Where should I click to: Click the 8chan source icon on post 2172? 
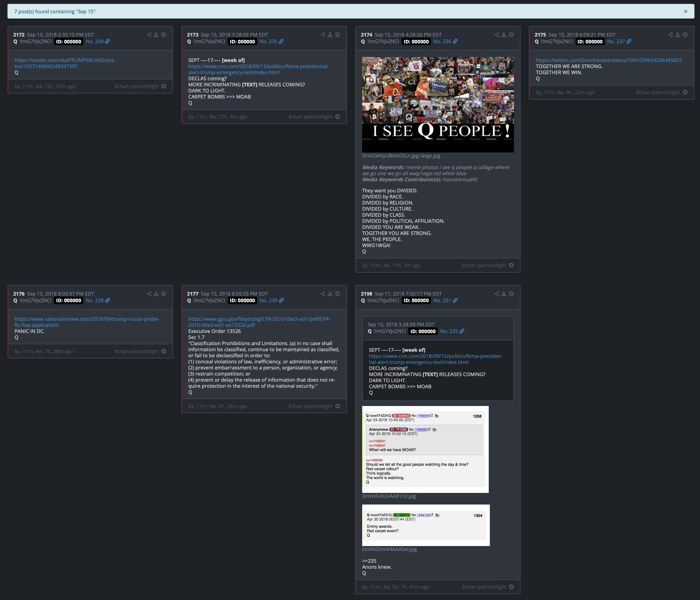(x=164, y=86)
